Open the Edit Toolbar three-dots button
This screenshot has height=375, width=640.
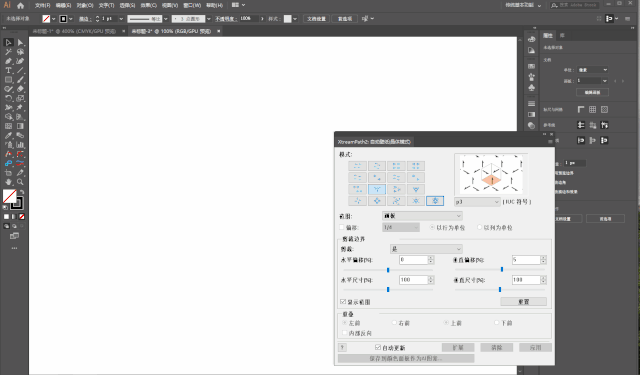(x=14, y=248)
